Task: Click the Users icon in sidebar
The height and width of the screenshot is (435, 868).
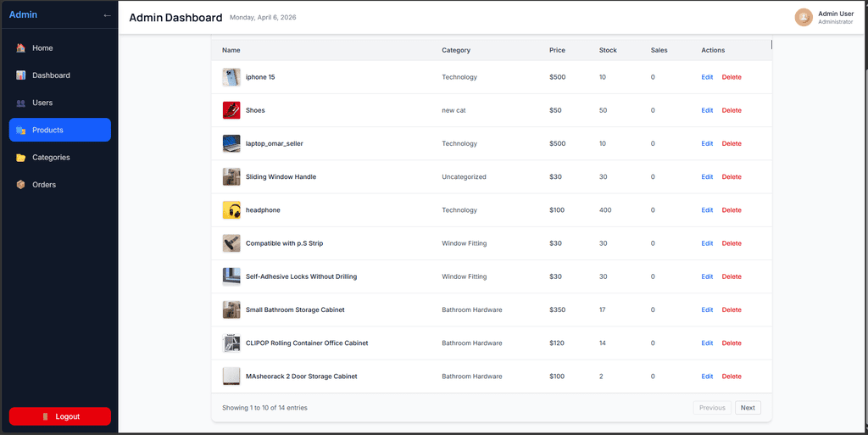Action: coord(20,103)
